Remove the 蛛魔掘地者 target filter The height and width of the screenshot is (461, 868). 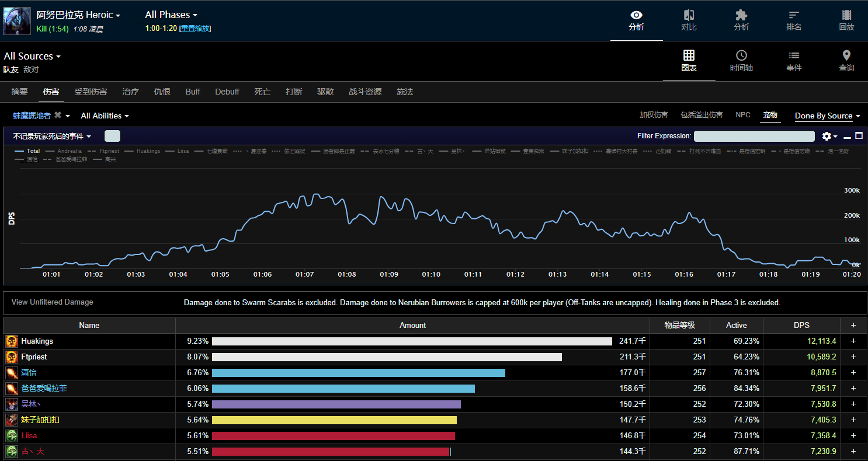tap(58, 116)
